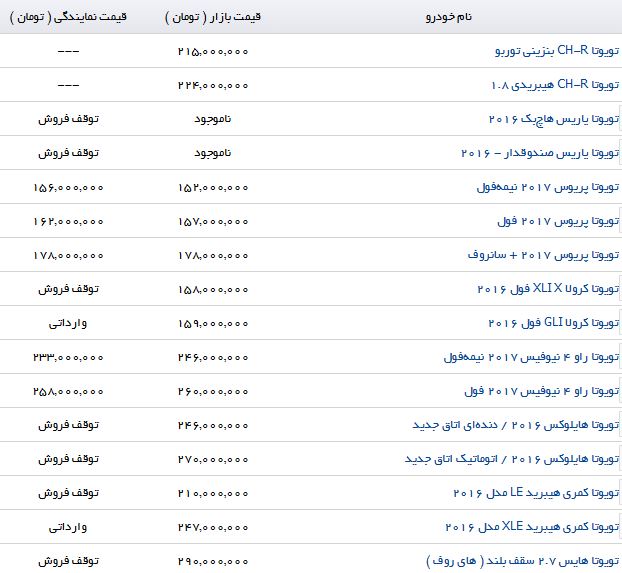Select market price 246,000,000 in هایلوکس دنده‌ای row
This screenshot has height=573, width=622.
pyautogui.click(x=213, y=426)
